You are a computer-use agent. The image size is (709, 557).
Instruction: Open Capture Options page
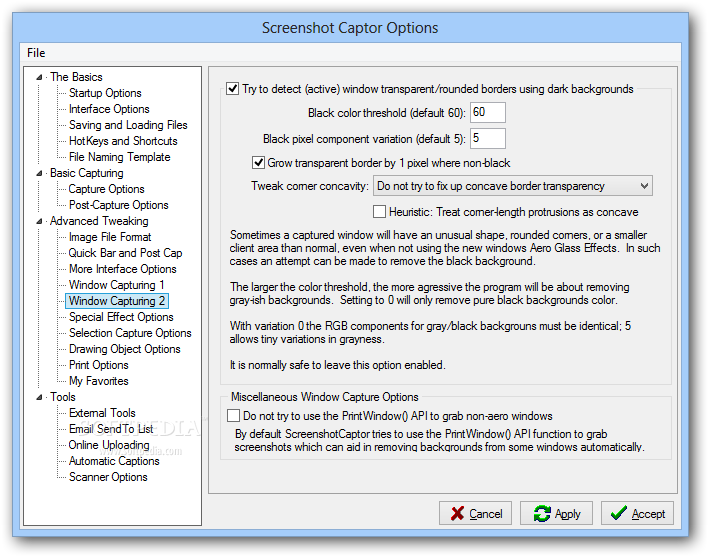(x=106, y=189)
